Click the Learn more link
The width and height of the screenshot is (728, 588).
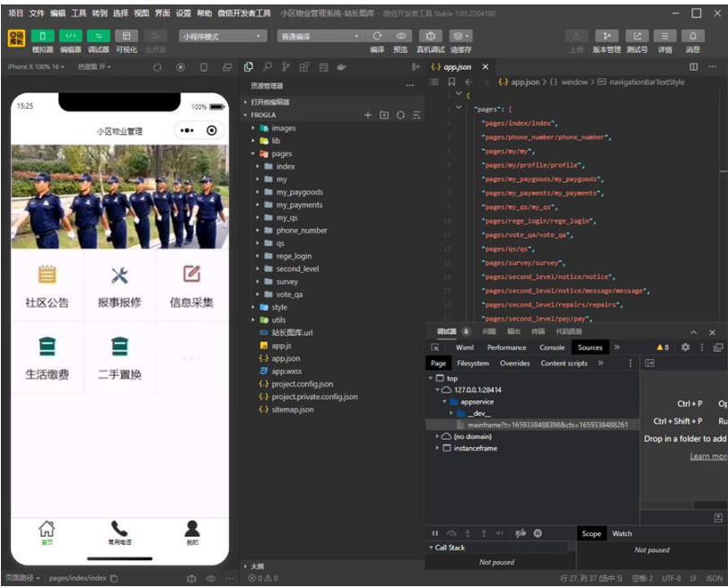[x=708, y=456]
